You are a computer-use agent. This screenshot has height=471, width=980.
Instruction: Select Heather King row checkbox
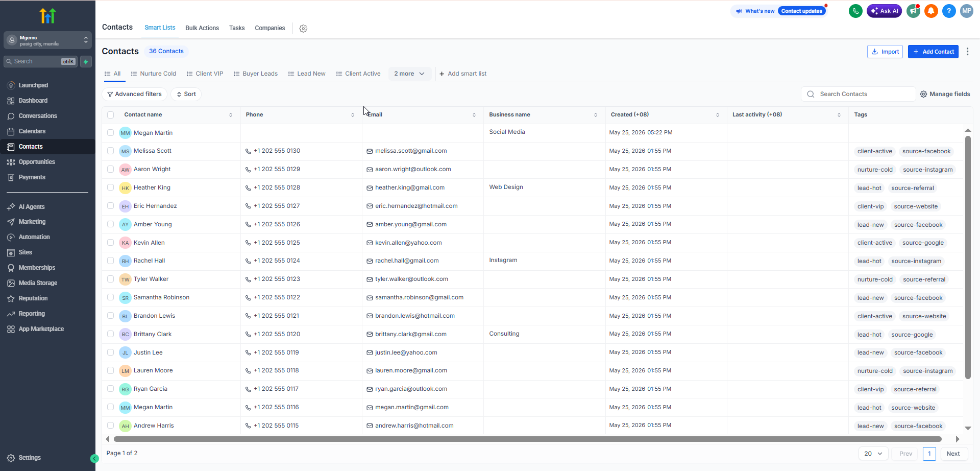pos(110,187)
